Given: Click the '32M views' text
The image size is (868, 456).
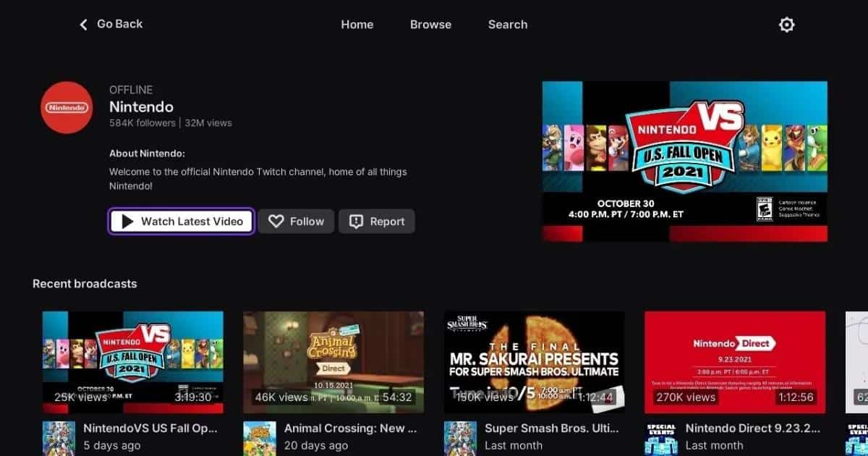Looking at the screenshot, I should [208, 123].
